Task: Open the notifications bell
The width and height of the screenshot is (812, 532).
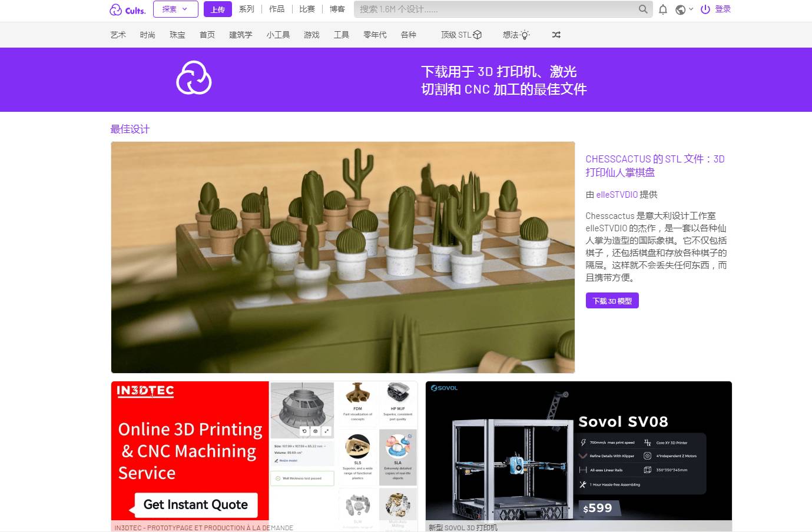Action: tap(663, 9)
